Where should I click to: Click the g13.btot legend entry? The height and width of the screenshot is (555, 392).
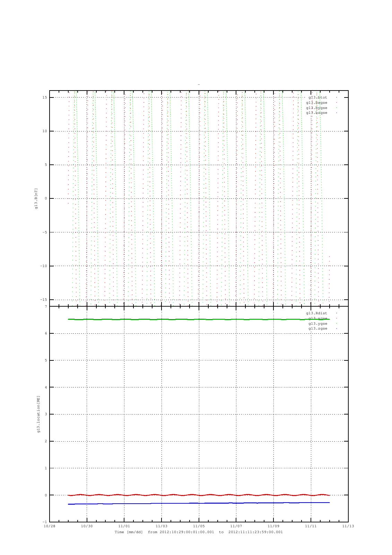tap(318, 97)
